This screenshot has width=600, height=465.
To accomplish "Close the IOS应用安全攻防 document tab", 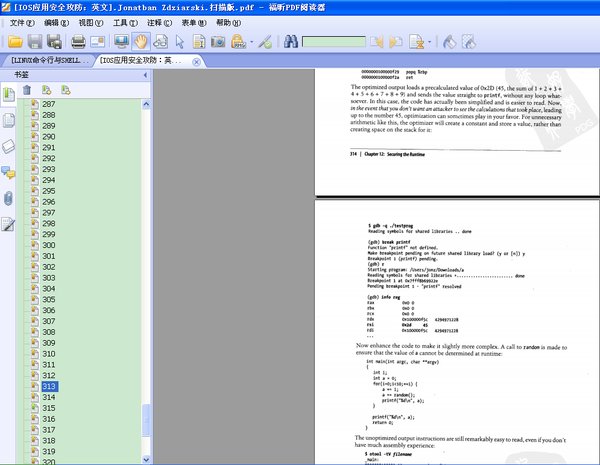I will tap(195, 62).
